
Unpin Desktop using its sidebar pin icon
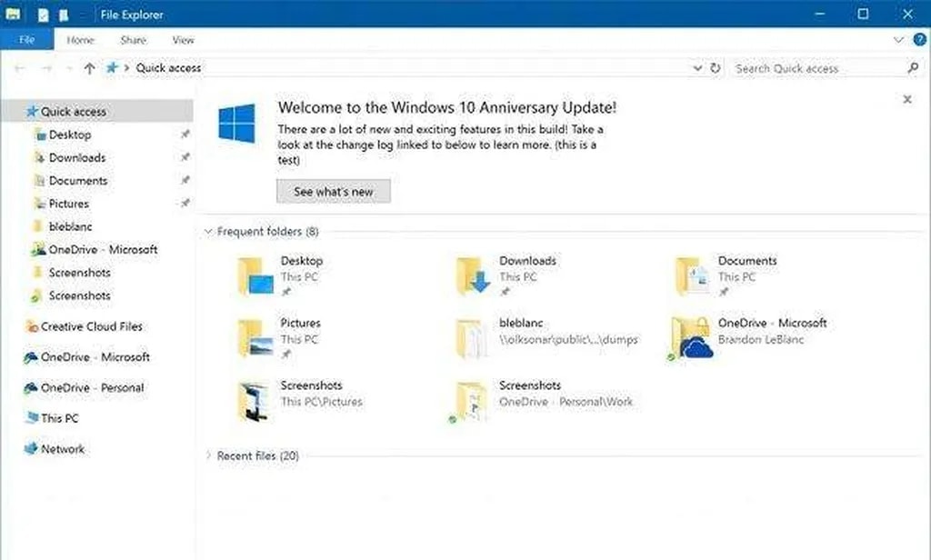tap(185, 135)
